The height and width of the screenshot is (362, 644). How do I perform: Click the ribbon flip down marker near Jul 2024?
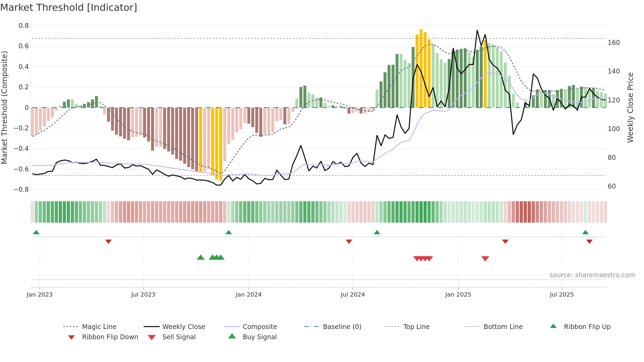[x=349, y=242]
